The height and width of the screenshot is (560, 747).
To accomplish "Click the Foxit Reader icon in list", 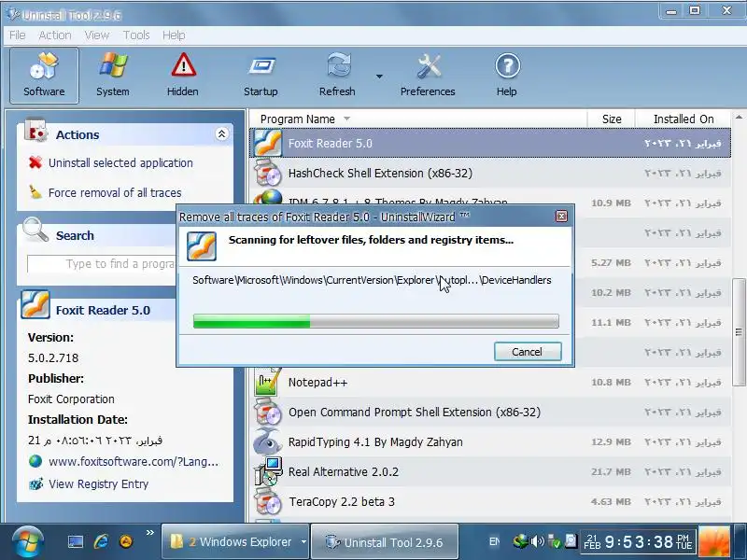I will click(x=267, y=143).
